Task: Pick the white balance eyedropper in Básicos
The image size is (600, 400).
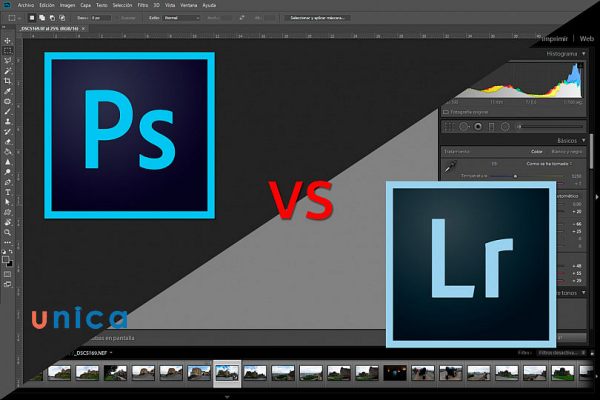Action: point(450,166)
